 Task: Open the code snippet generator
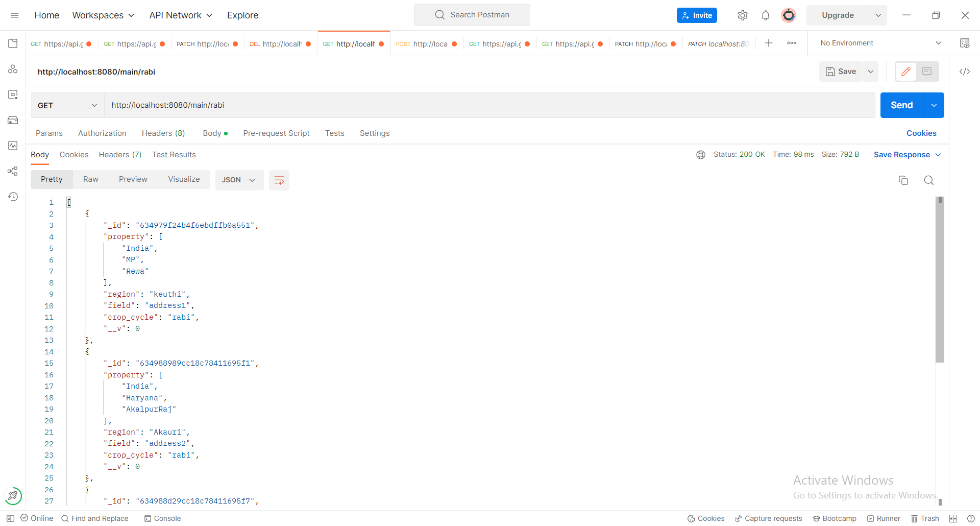point(965,71)
